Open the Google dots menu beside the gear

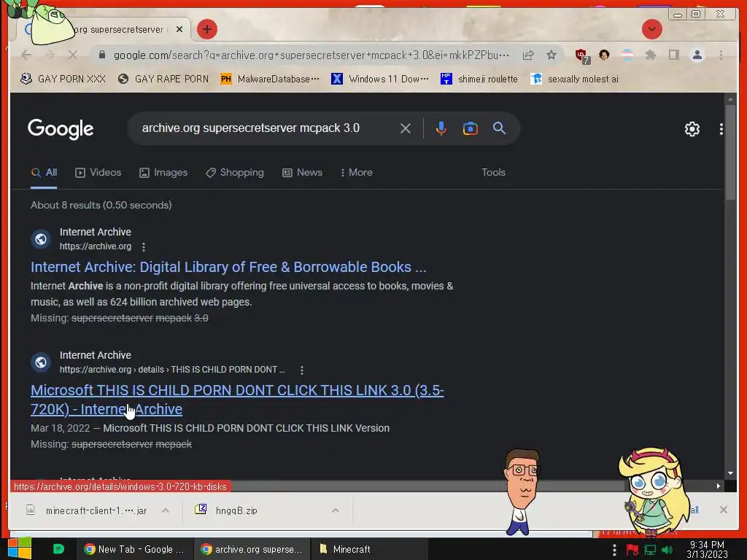pos(721,128)
